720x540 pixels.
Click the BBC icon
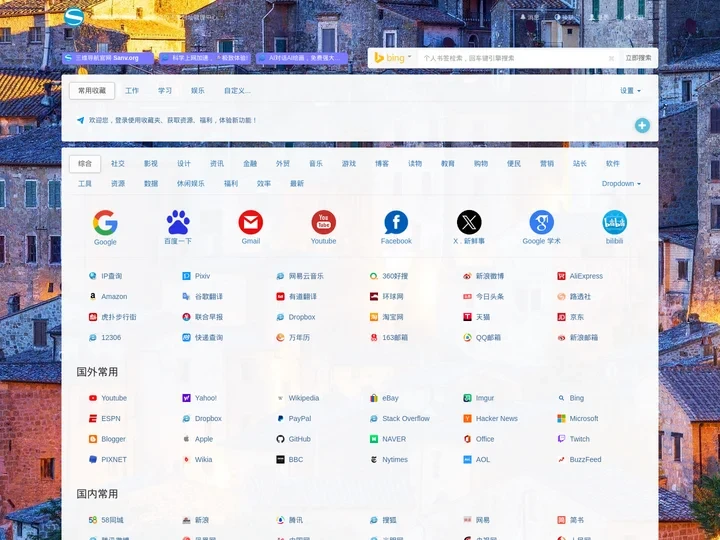click(280, 459)
